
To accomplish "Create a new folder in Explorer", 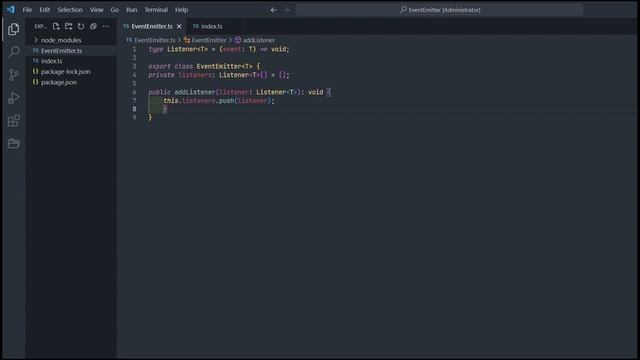I will 68,26.
